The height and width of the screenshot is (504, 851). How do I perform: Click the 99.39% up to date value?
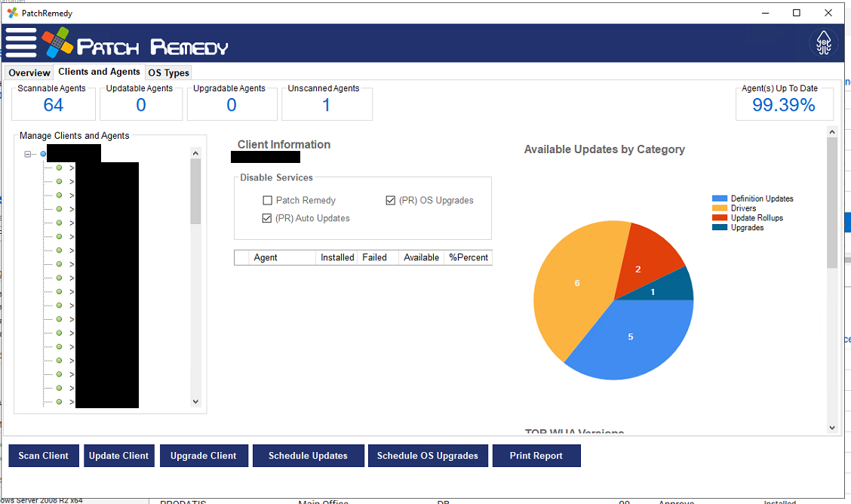[x=784, y=105]
